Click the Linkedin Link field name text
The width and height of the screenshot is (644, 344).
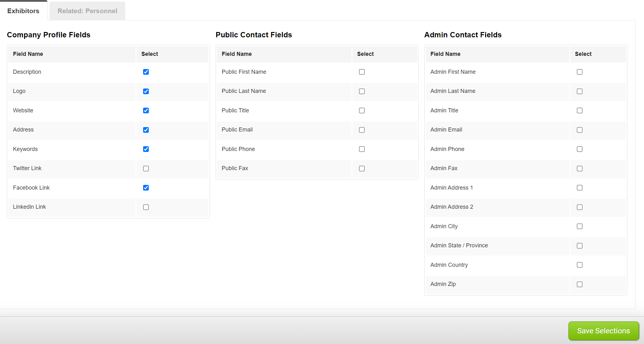[30, 207]
